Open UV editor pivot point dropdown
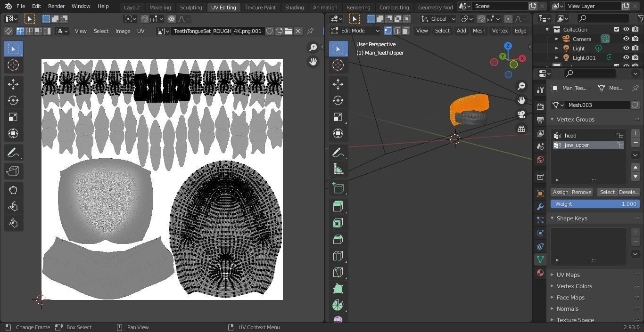This screenshot has width=644, height=332. (x=130, y=19)
